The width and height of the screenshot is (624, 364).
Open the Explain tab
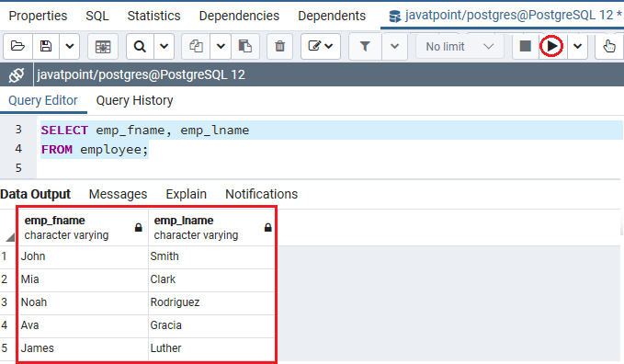point(186,194)
